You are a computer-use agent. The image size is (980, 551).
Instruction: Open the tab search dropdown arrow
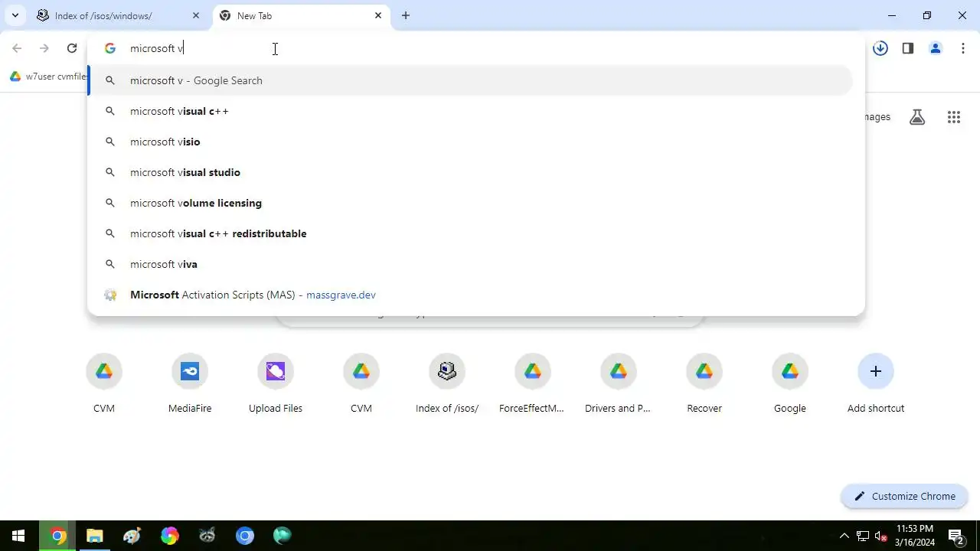(15, 15)
